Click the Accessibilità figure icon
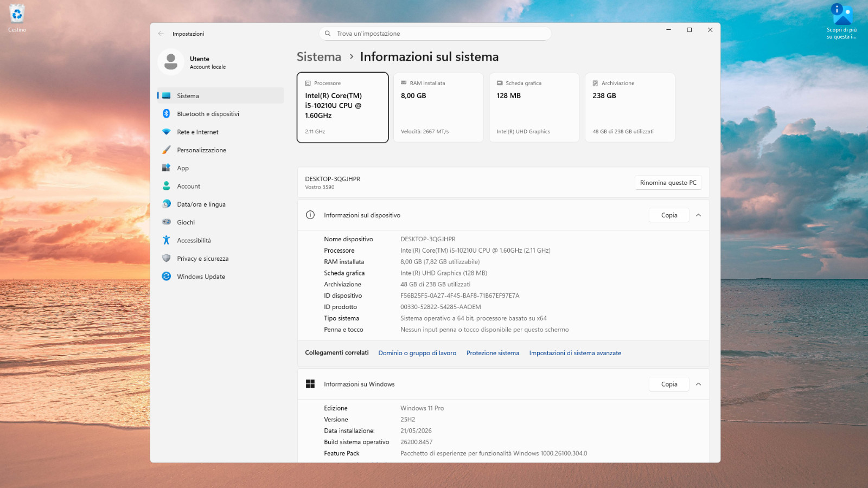 tap(167, 240)
